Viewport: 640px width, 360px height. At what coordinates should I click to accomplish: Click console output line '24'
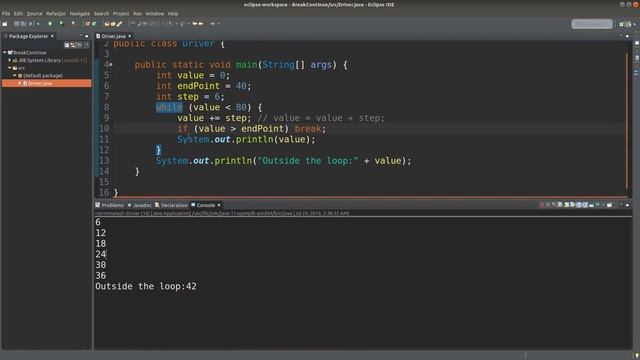coord(100,254)
